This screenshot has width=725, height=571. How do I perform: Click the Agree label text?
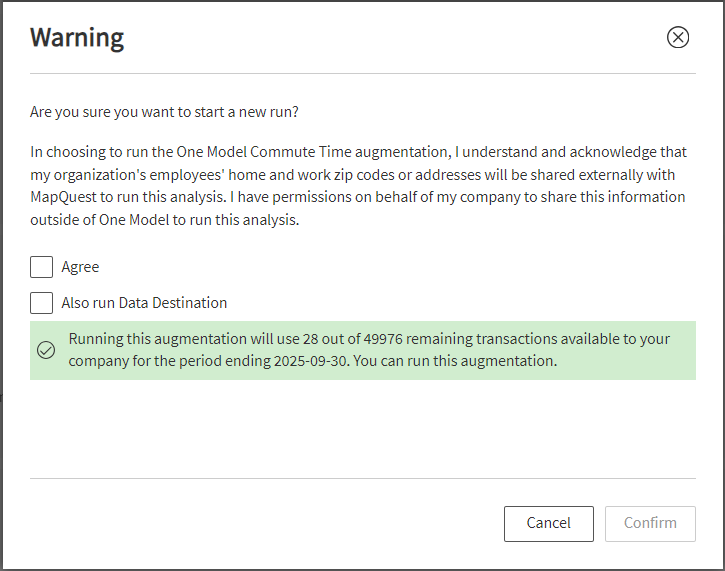[x=80, y=267]
